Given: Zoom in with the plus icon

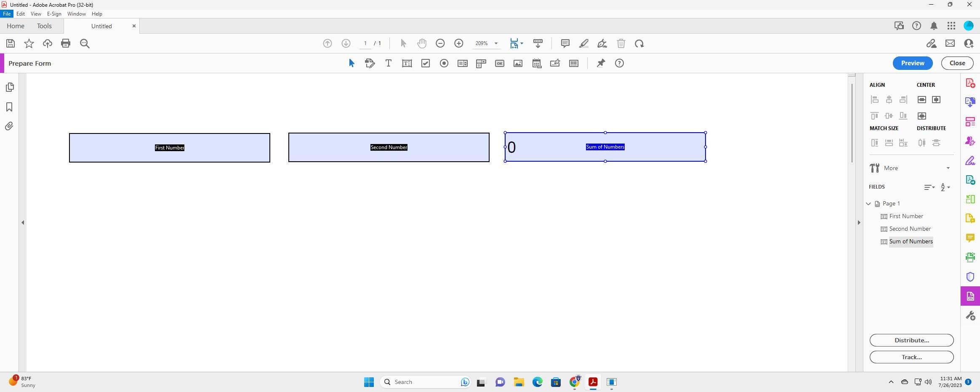Looking at the screenshot, I should pyautogui.click(x=459, y=43).
